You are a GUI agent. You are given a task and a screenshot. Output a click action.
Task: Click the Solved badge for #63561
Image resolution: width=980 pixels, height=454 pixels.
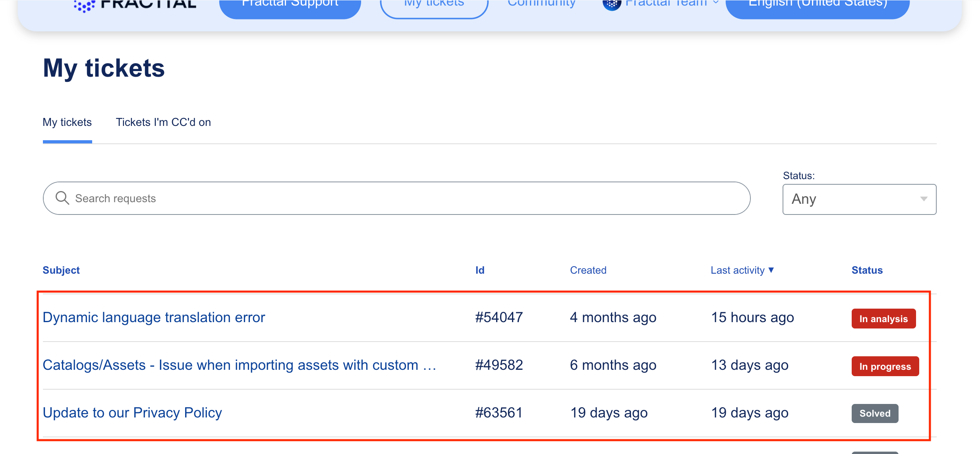click(875, 413)
